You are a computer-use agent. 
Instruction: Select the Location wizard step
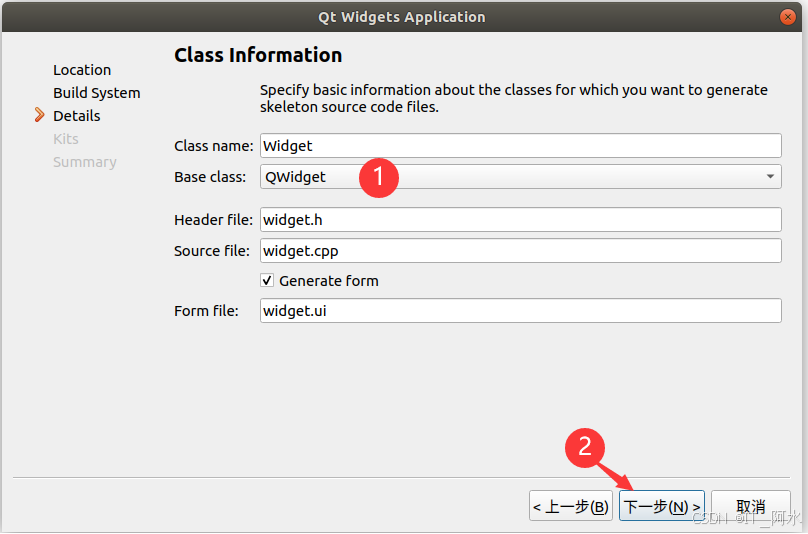coord(82,70)
